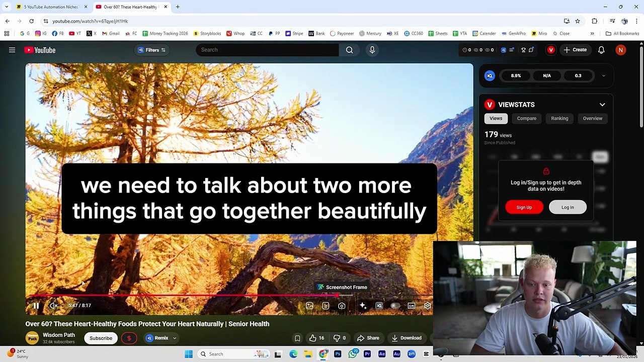644x362 pixels.
Task: Subscribe to Wisdom Path channel
Action: (101, 338)
